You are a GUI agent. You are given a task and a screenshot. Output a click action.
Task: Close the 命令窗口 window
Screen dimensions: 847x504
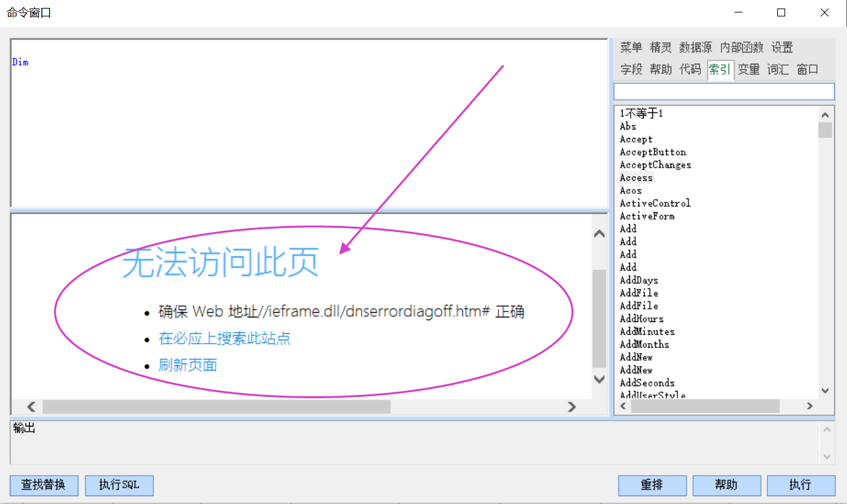(x=824, y=12)
